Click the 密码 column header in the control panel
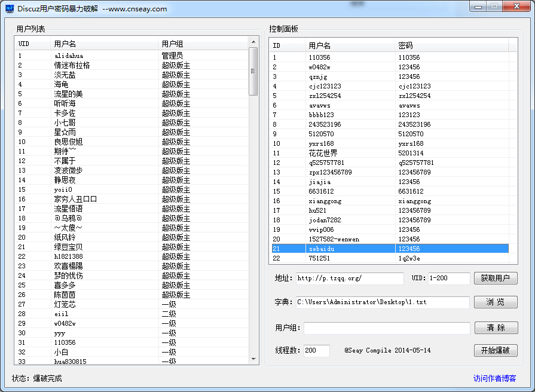This screenshot has width=535, height=392. (452, 45)
